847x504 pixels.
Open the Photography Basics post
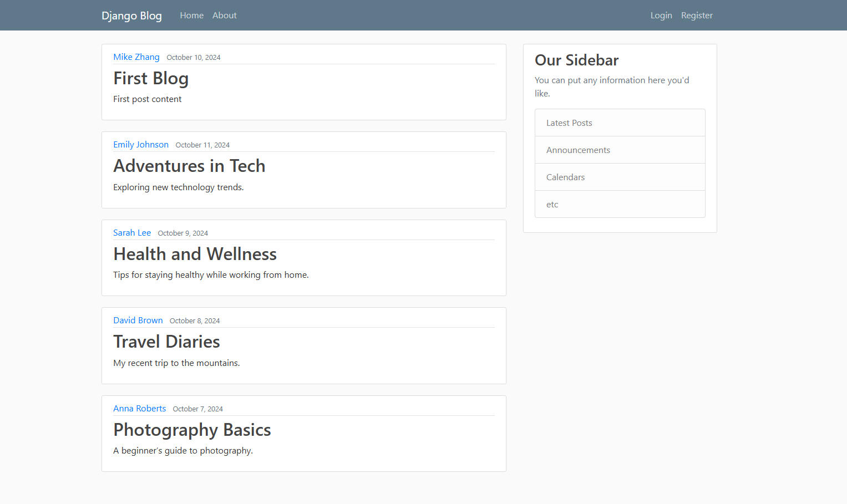192,430
